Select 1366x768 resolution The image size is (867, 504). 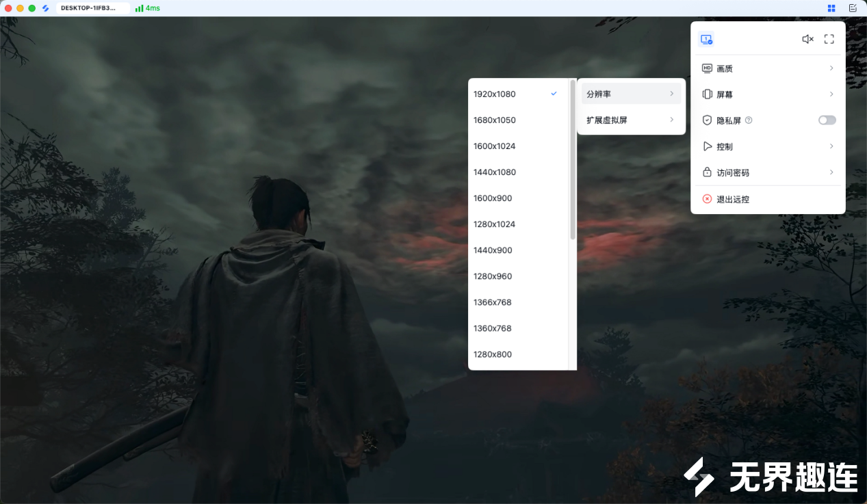coord(518,302)
